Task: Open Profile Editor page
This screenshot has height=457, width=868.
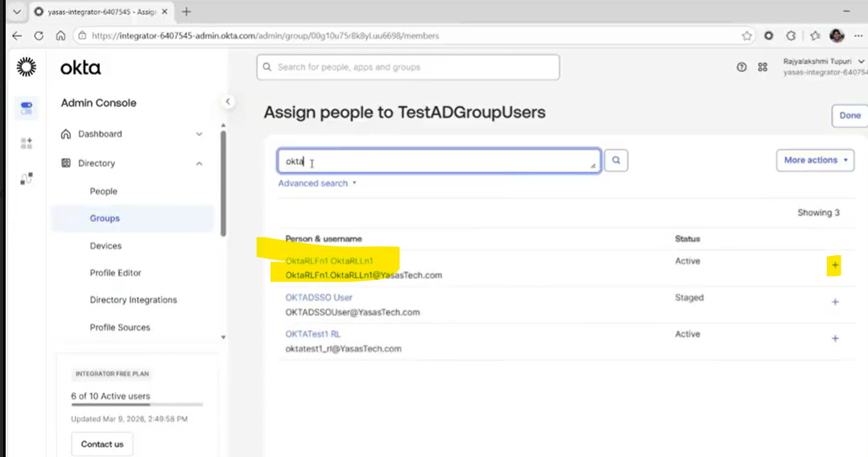Action: (x=115, y=273)
